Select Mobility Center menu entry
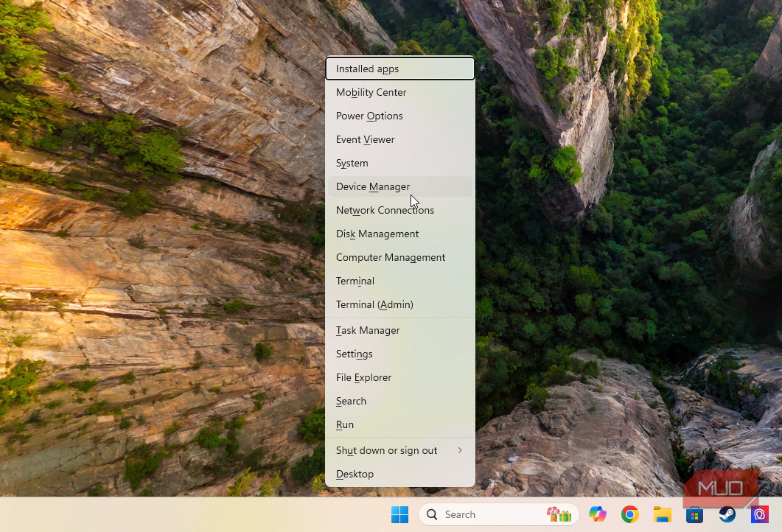The width and height of the screenshot is (782, 532). [400, 92]
